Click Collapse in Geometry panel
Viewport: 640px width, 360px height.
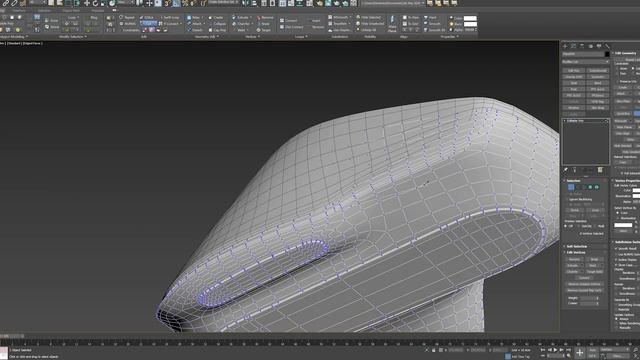tap(217, 24)
